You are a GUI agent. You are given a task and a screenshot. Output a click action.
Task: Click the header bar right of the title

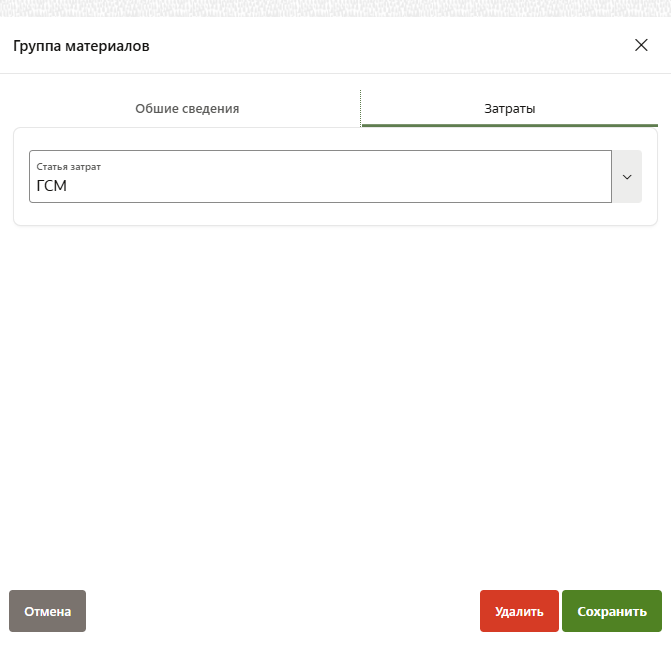(400, 46)
